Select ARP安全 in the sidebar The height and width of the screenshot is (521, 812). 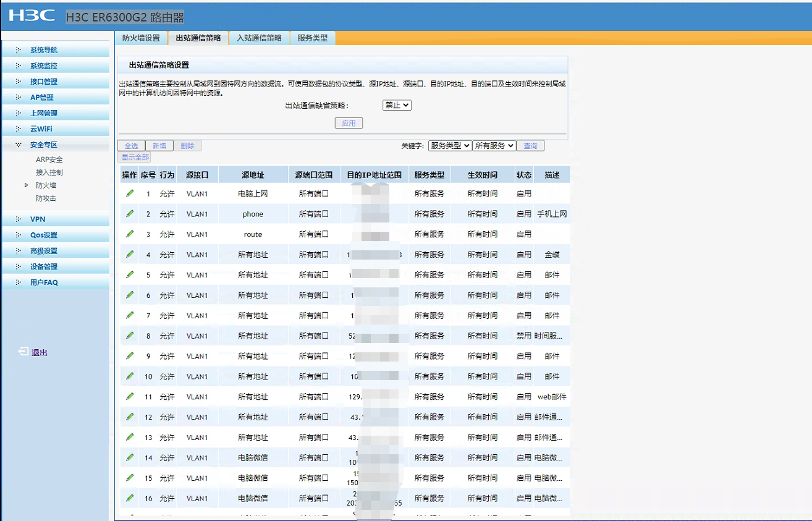tap(49, 159)
